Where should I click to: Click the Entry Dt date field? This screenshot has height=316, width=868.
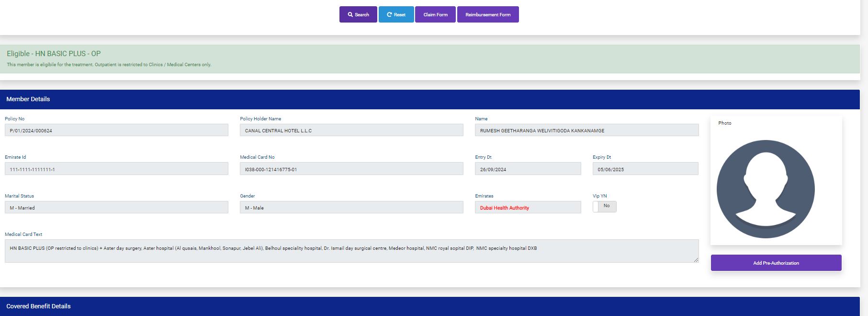(528, 169)
